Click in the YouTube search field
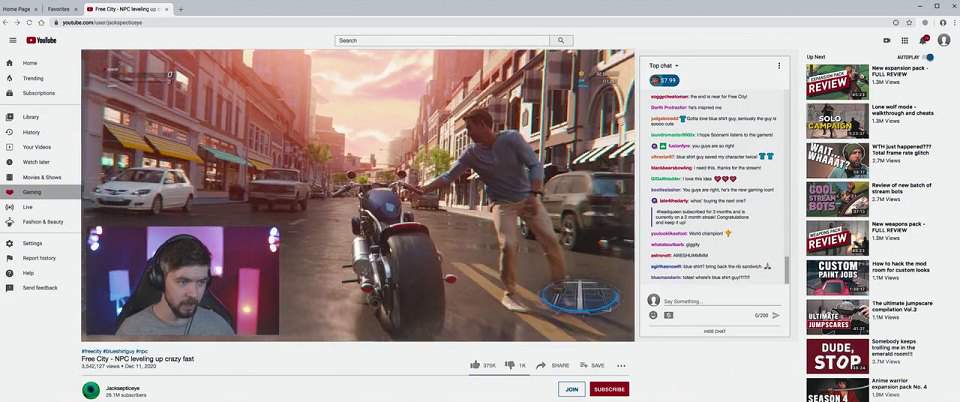Viewport: 960px width, 402px height. pos(442,40)
